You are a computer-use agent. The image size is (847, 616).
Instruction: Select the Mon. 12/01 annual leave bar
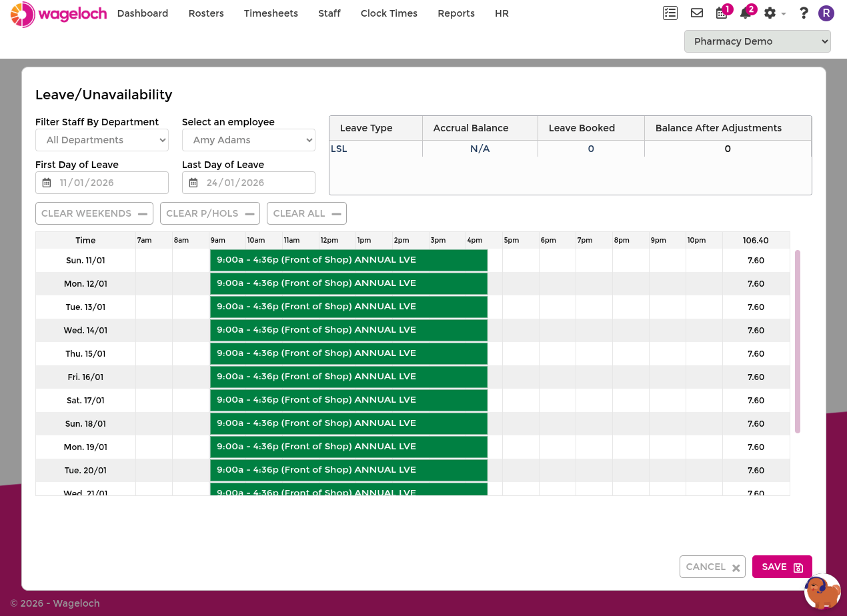pos(349,283)
